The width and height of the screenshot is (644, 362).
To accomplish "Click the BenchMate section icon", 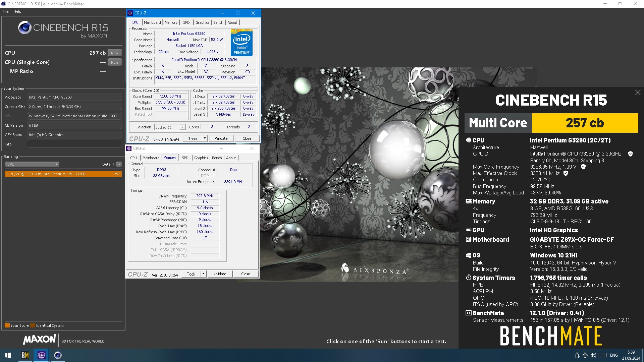I will (x=469, y=313).
